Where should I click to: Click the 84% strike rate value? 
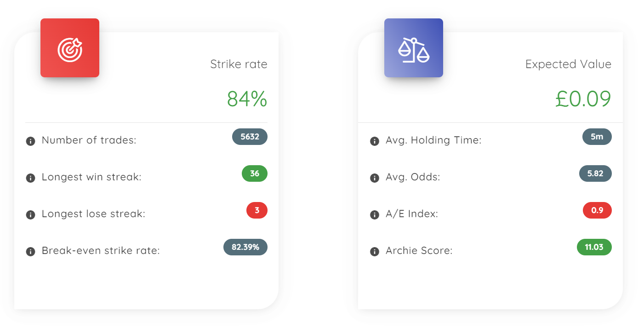[247, 99]
